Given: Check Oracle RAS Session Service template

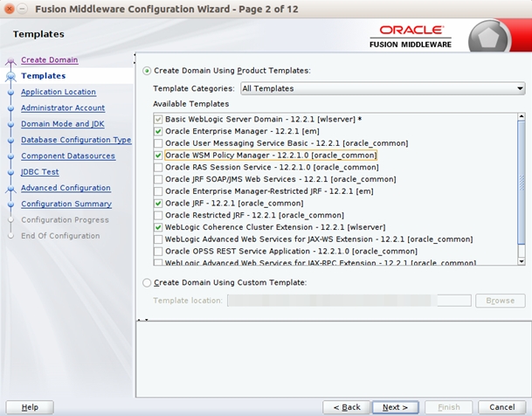Looking at the screenshot, I should point(158,167).
